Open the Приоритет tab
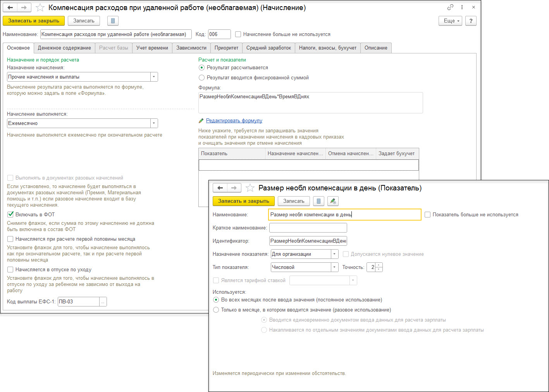Screen dimensions: 549x392 coord(227,48)
